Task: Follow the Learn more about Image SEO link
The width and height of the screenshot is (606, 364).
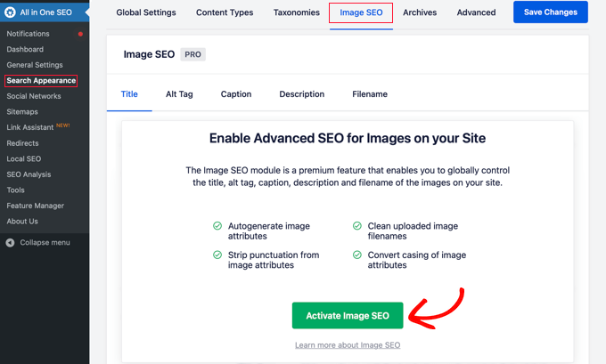Action: click(348, 344)
